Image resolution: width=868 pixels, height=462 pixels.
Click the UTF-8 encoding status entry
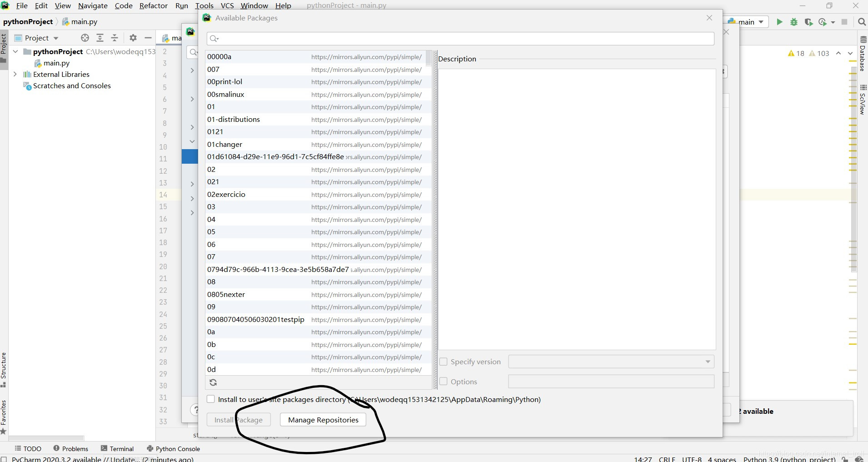(692, 459)
